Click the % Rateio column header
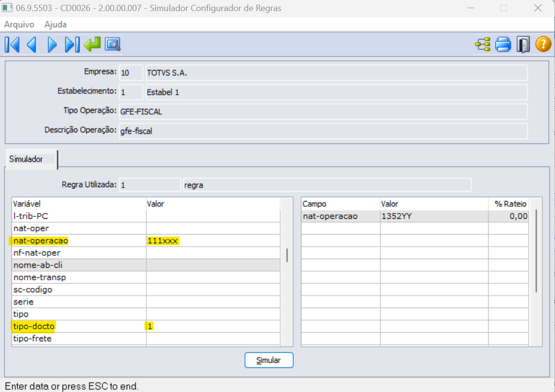This screenshot has height=392, width=555. pos(508,204)
